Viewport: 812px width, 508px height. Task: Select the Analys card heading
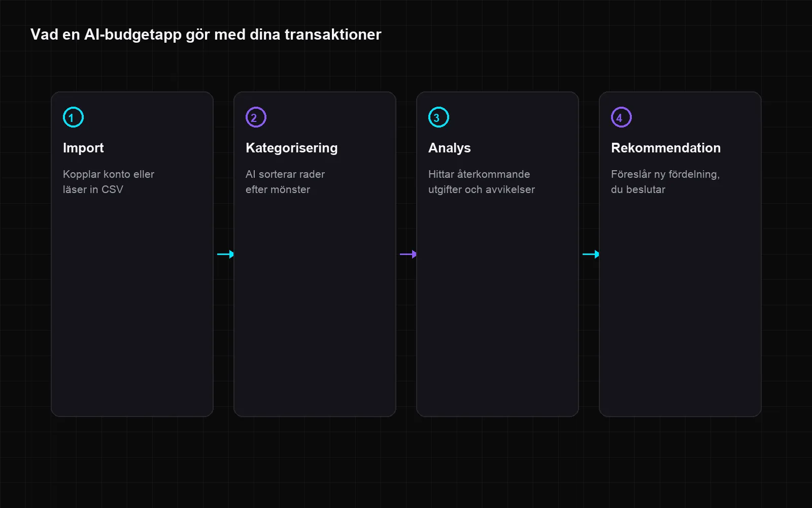point(450,148)
